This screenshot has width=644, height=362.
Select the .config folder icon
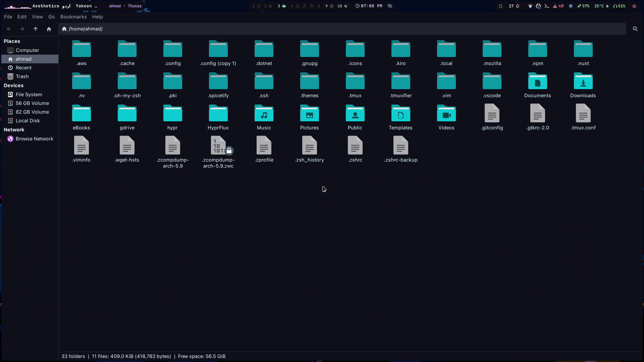pyautogui.click(x=172, y=49)
